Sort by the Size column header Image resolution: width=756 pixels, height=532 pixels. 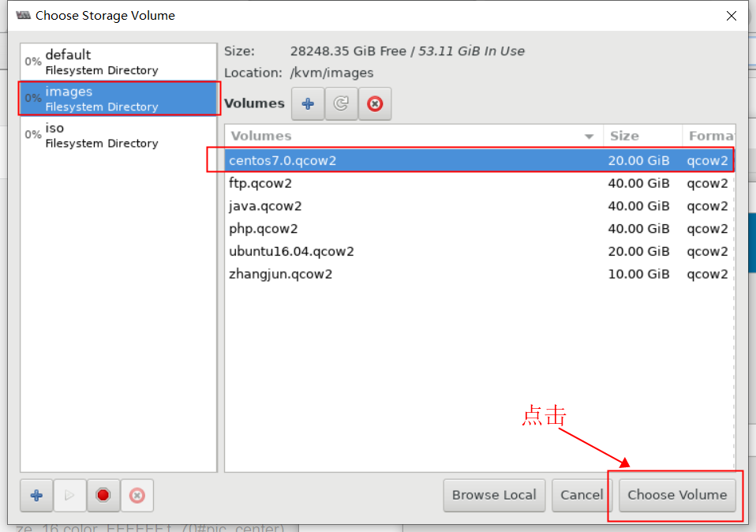pyautogui.click(x=642, y=136)
